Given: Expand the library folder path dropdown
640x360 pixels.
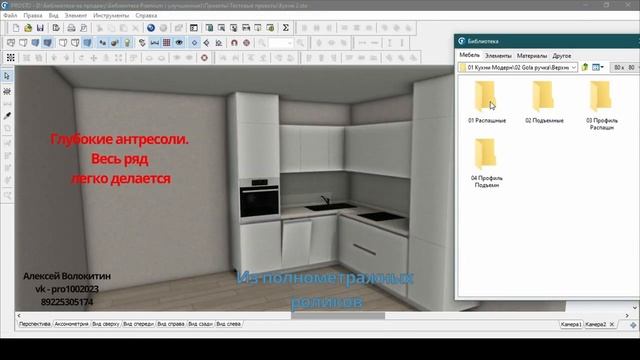Looking at the screenshot, I should click(573, 67).
